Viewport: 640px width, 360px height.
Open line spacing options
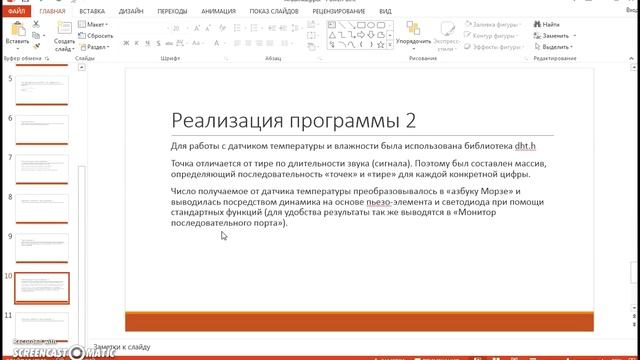[x=296, y=28]
